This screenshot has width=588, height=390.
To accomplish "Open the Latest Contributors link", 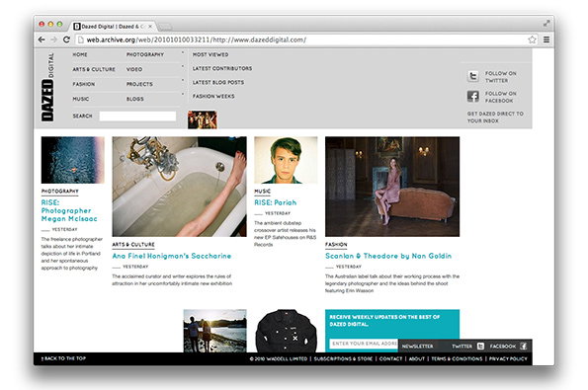I will click(x=222, y=68).
